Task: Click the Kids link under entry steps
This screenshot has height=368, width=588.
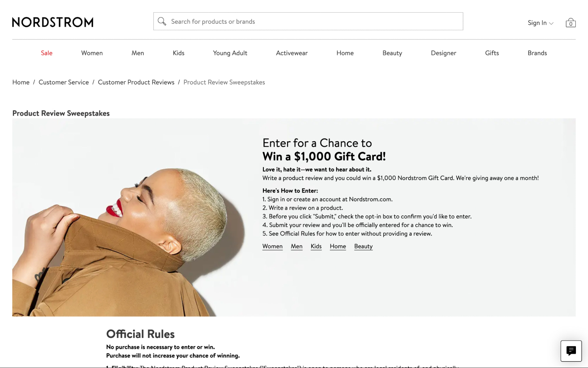Action: [316, 246]
